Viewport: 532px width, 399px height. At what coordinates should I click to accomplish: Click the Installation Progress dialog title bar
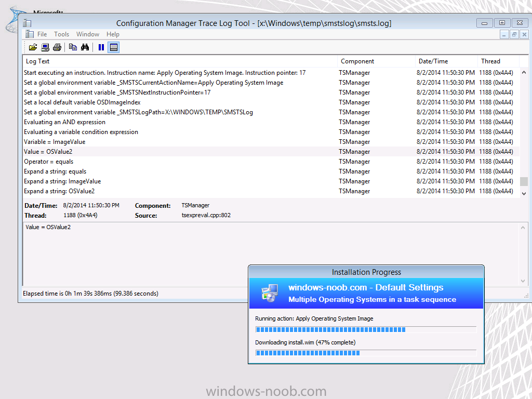pyautogui.click(x=366, y=272)
